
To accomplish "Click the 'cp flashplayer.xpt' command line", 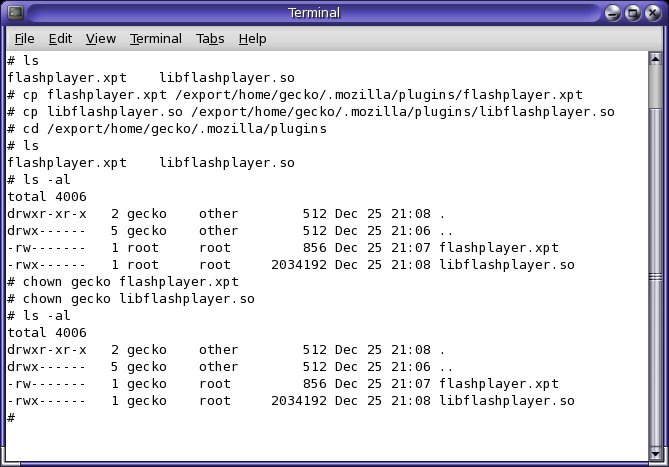I will click(x=295, y=95).
